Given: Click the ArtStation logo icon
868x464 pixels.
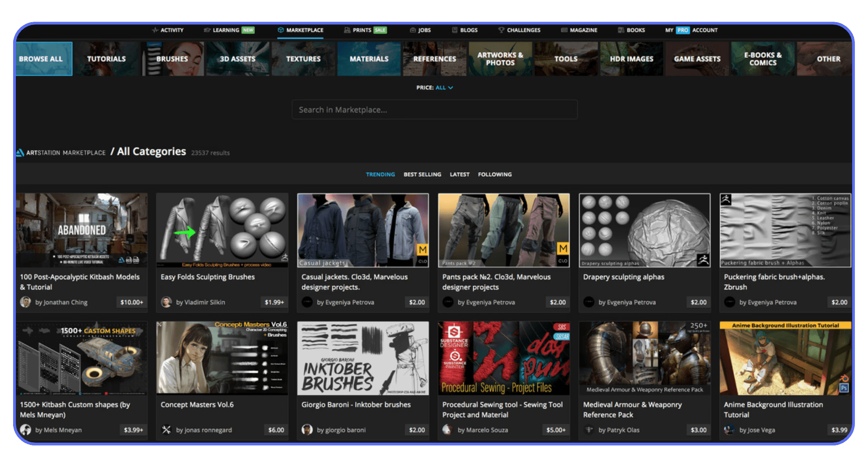Looking at the screenshot, I should pyautogui.click(x=20, y=153).
